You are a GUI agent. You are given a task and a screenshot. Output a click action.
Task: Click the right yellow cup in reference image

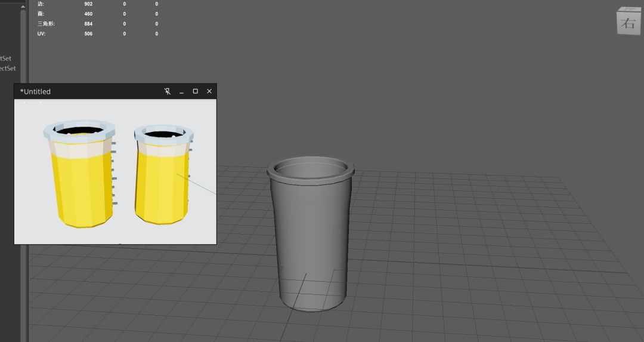coord(163,175)
